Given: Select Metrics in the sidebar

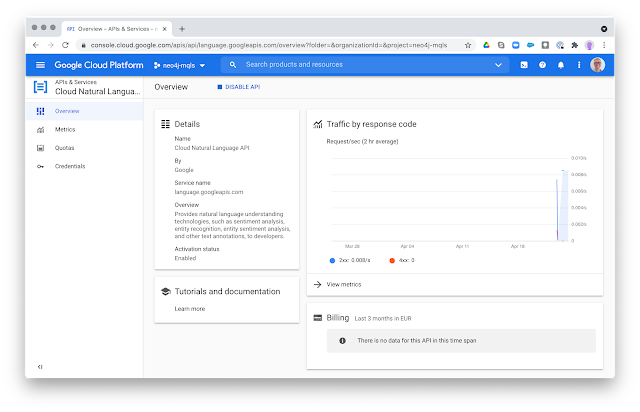Looking at the screenshot, I should coord(84,129).
